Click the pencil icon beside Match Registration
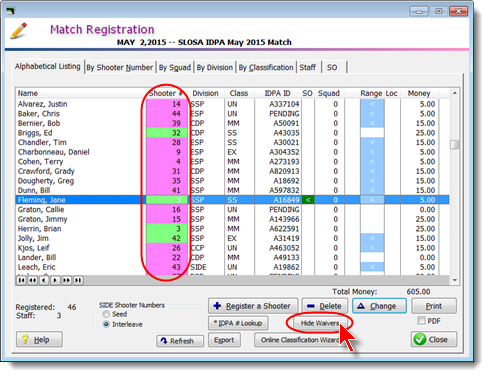489x377 pixels. click(19, 31)
